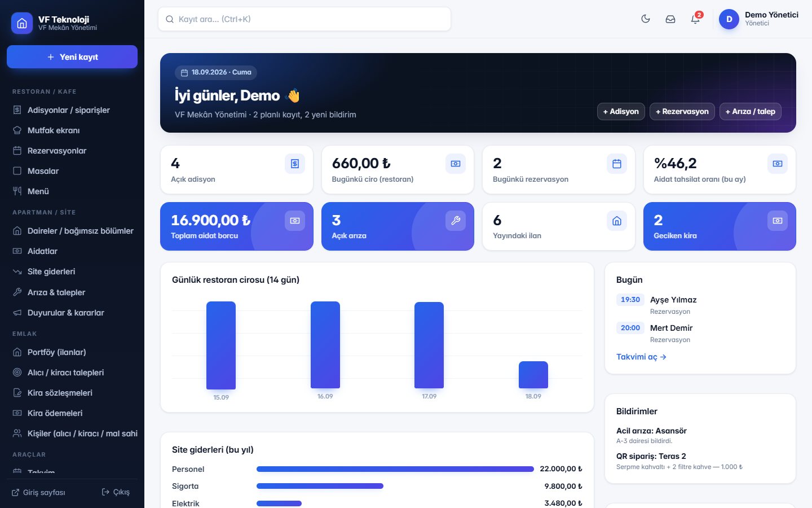The image size is (812, 508).
Task: Open Kira ödemeleri in the sidebar
Action: [x=72, y=413]
